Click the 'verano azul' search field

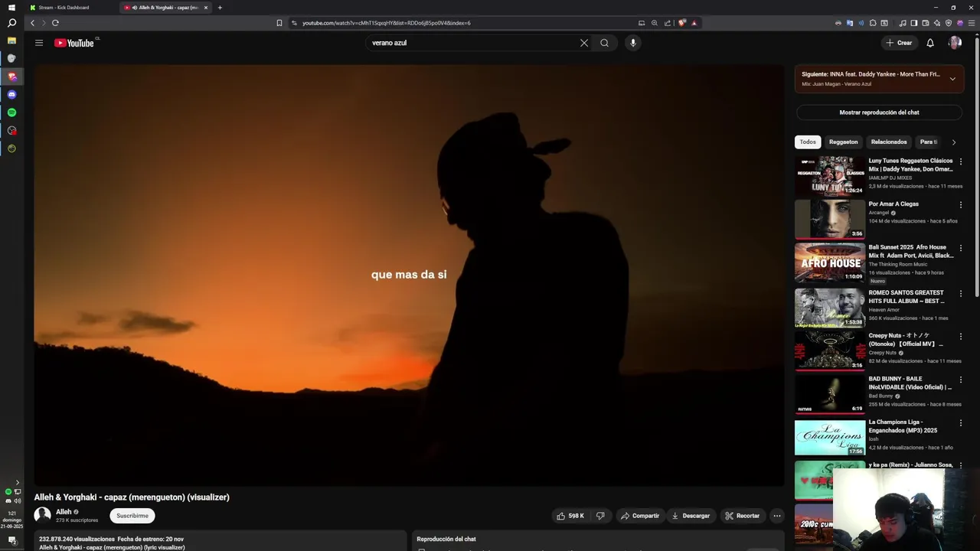click(471, 43)
